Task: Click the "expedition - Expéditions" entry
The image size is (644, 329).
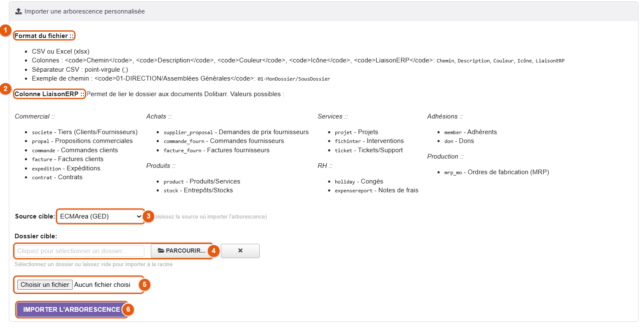Action: (66, 168)
